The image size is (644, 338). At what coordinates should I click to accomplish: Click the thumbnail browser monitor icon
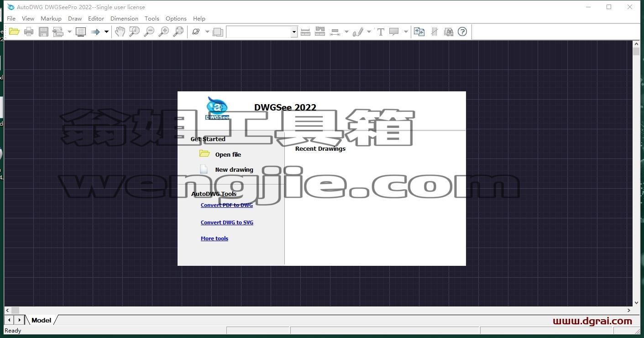click(x=81, y=32)
